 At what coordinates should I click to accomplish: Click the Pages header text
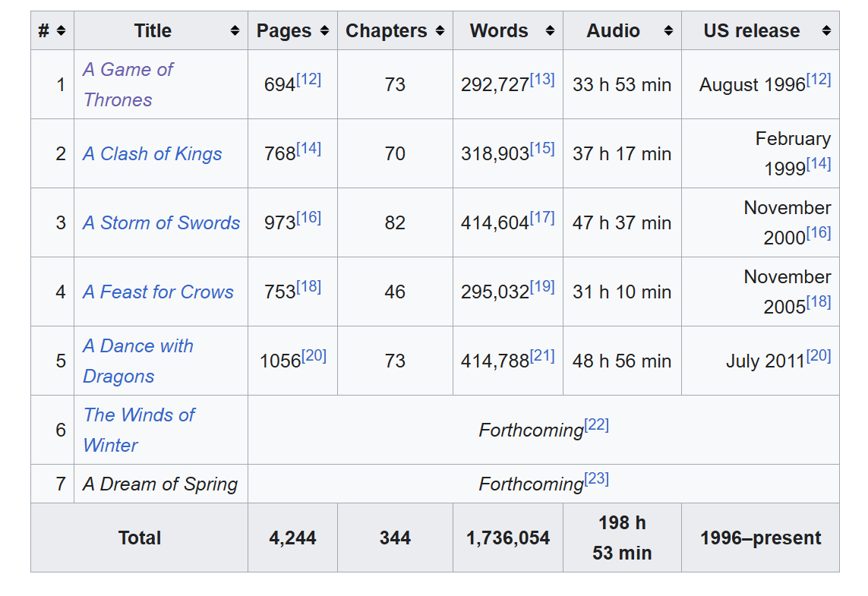click(284, 31)
